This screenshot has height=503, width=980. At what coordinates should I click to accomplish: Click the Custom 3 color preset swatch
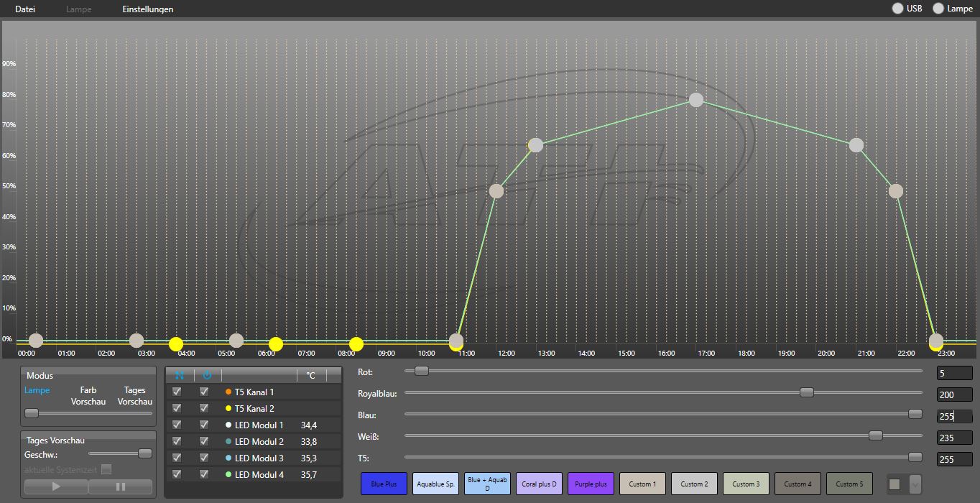[x=746, y=484]
